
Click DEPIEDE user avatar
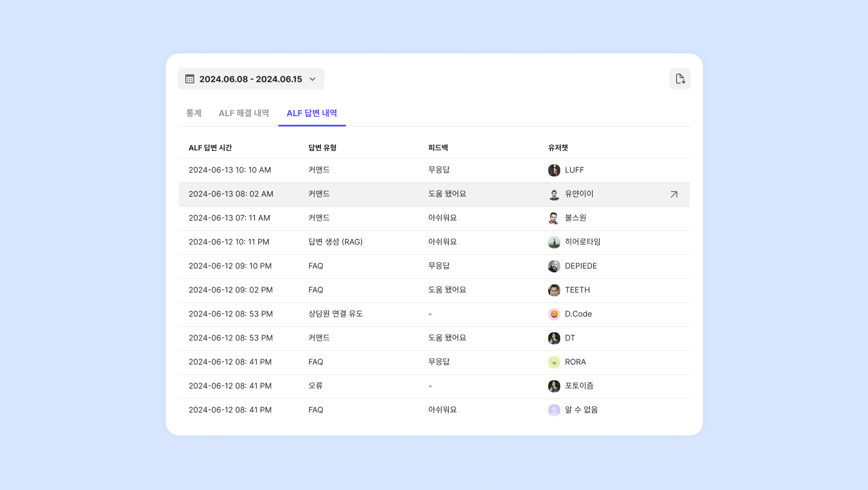click(554, 266)
